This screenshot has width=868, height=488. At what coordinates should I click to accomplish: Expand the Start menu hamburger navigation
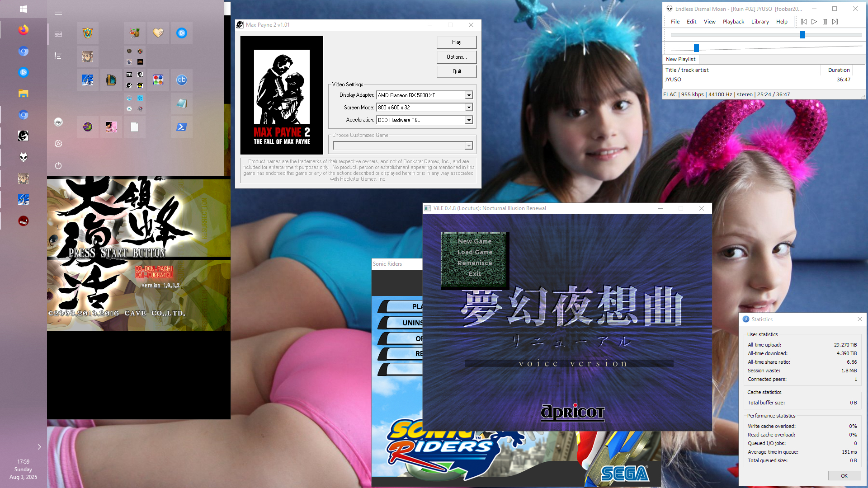click(x=58, y=13)
